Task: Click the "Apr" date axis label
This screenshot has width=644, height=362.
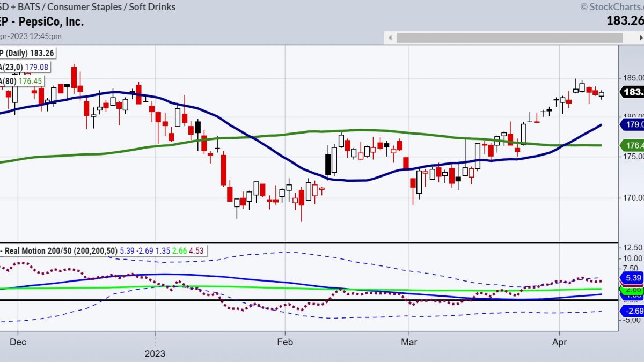Action: [560, 342]
